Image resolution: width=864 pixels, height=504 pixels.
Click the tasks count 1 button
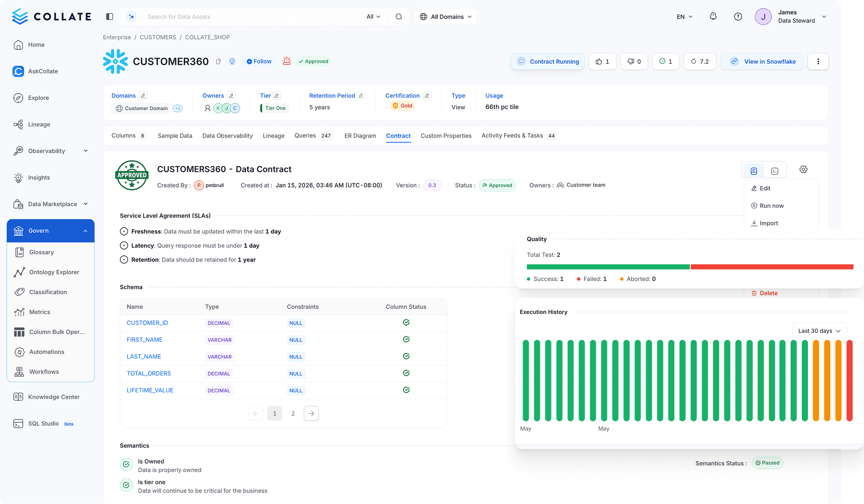[x=666, y=62]
